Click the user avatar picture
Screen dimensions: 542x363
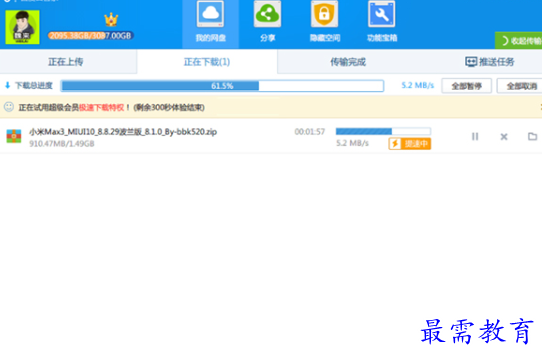(x=22, y=27)
